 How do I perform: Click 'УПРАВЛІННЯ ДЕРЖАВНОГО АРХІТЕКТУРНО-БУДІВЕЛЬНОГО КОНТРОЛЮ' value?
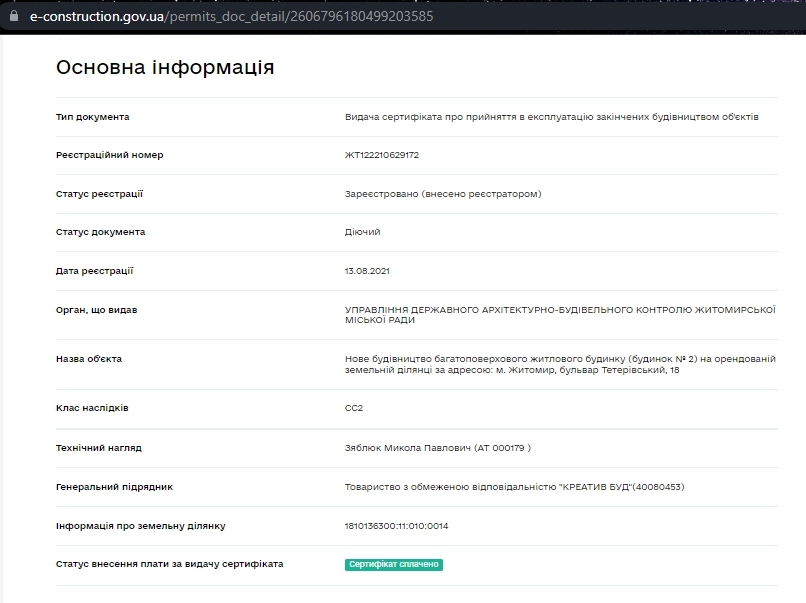pos(560,315)
